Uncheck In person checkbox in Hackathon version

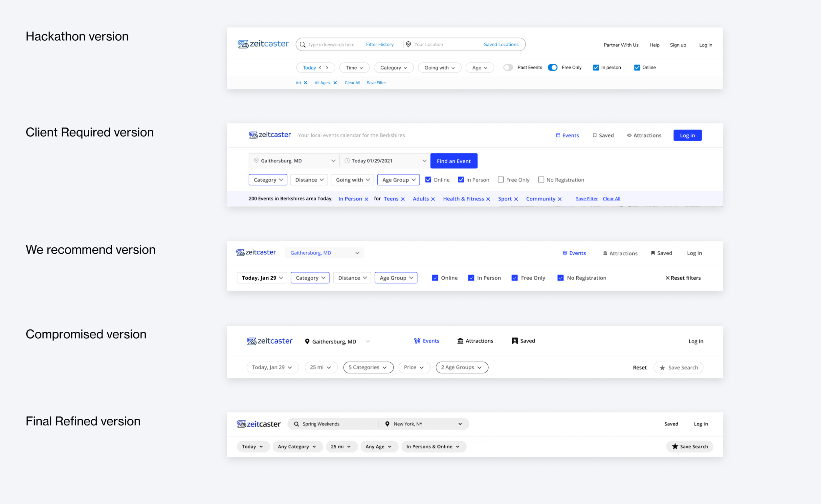(595, 68)
